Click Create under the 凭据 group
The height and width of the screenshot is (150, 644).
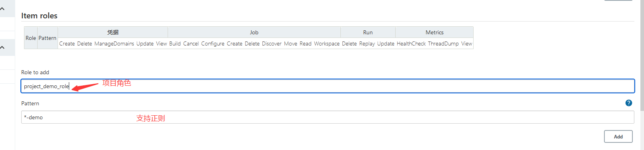click(67, 43)
